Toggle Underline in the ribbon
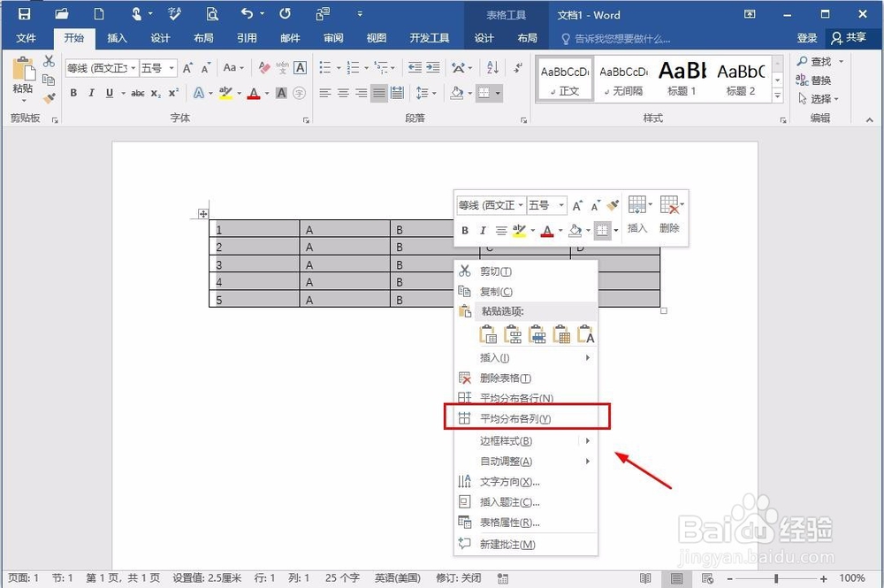 [110, 93]
